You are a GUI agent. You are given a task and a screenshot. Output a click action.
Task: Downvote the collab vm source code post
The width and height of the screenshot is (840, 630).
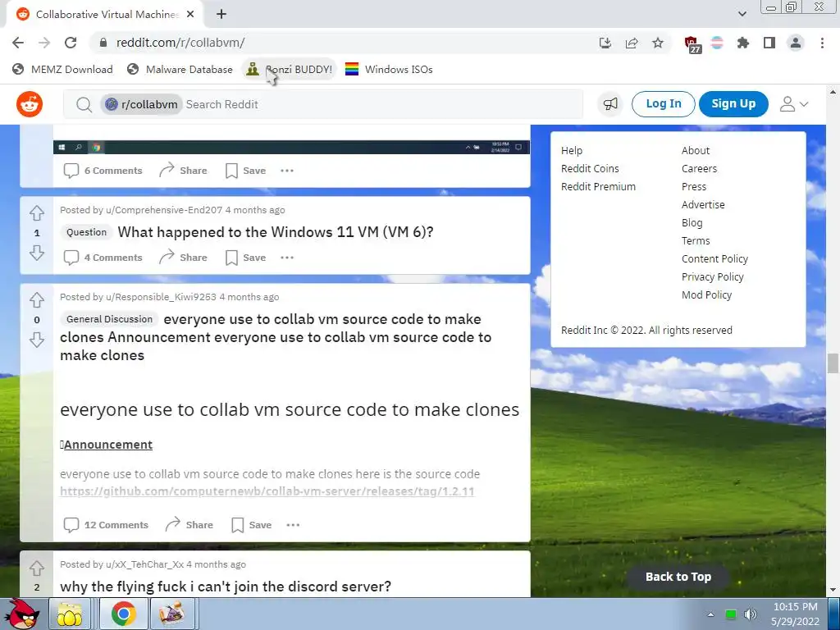coord(36,339)
